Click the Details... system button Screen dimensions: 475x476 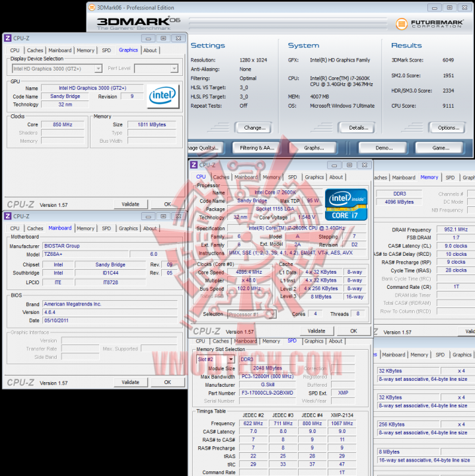coord(358,128)
